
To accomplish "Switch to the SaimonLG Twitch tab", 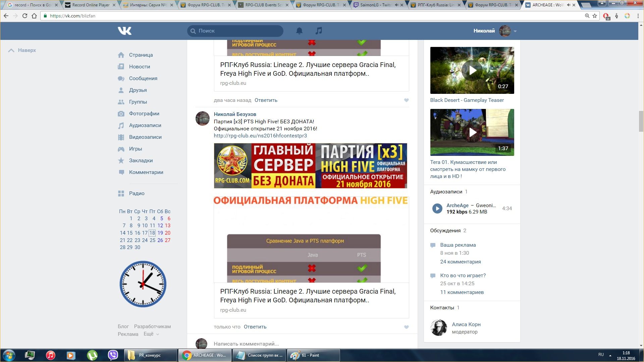I will [379, 5].
